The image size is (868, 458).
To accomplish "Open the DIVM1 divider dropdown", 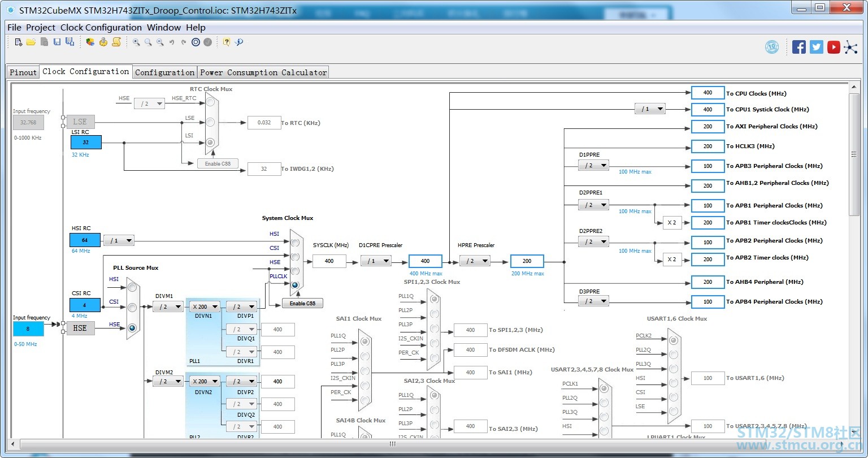I will [168, 306].
